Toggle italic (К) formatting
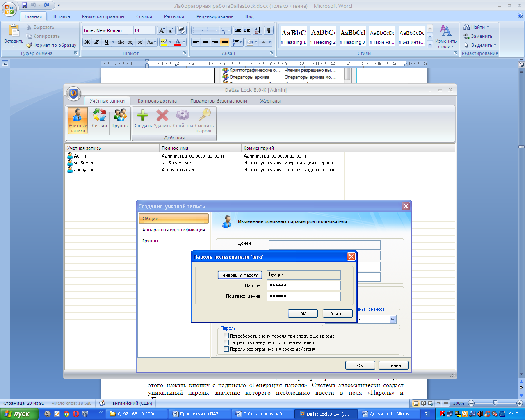Screen dimensions: 525x420 [97, 42]
